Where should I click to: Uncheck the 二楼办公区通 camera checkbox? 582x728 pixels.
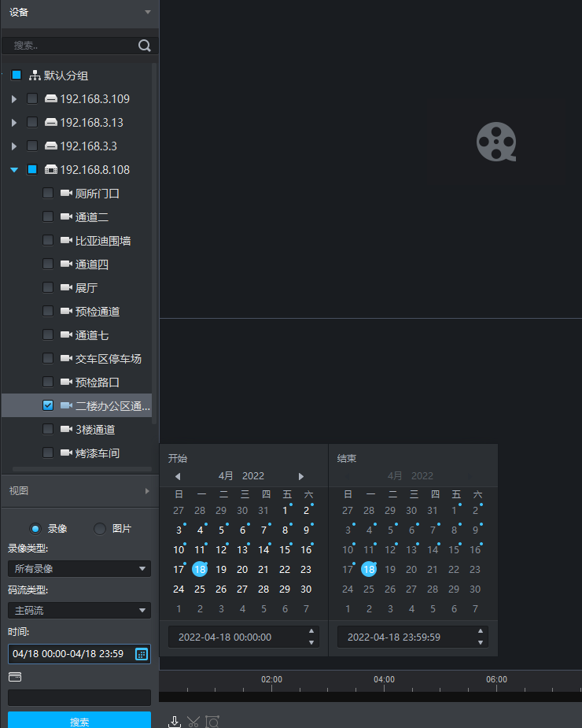(48, 405)
